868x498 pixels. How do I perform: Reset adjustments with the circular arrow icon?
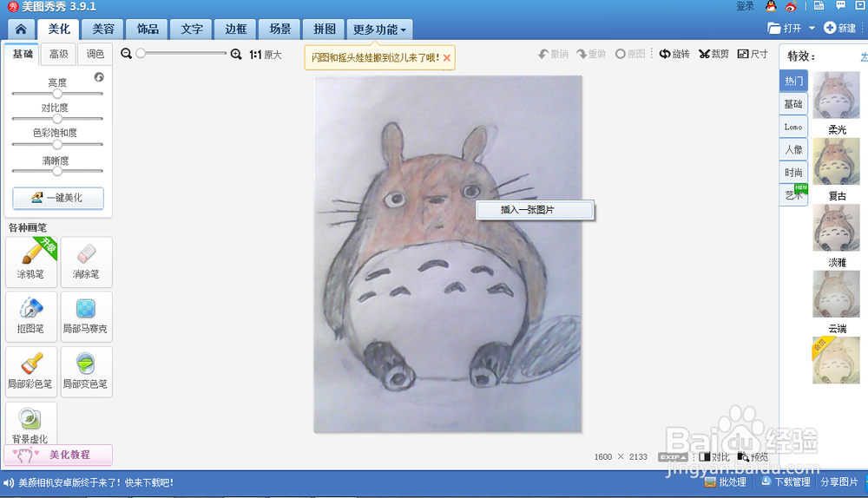pyautogui.click(x=99, y=77)
